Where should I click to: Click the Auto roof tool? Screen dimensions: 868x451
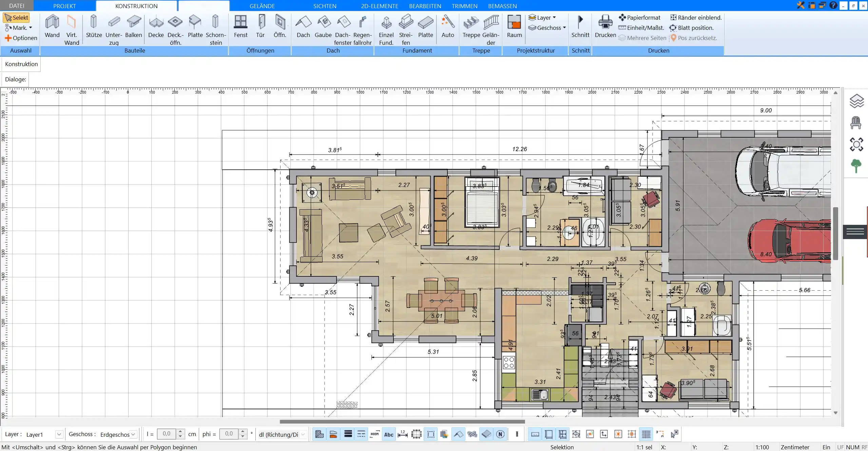[x=448, y=26]
